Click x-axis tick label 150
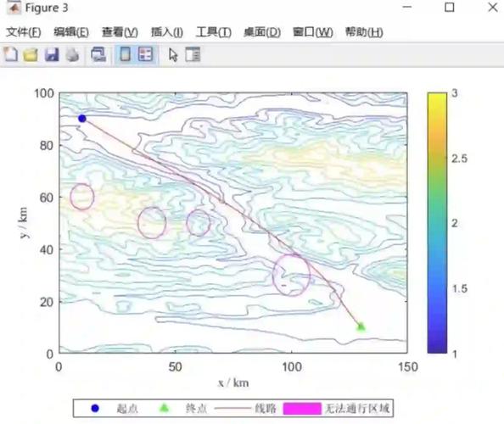Image resolution: width=504 pixels, height=424 pixels. [408, 367]
